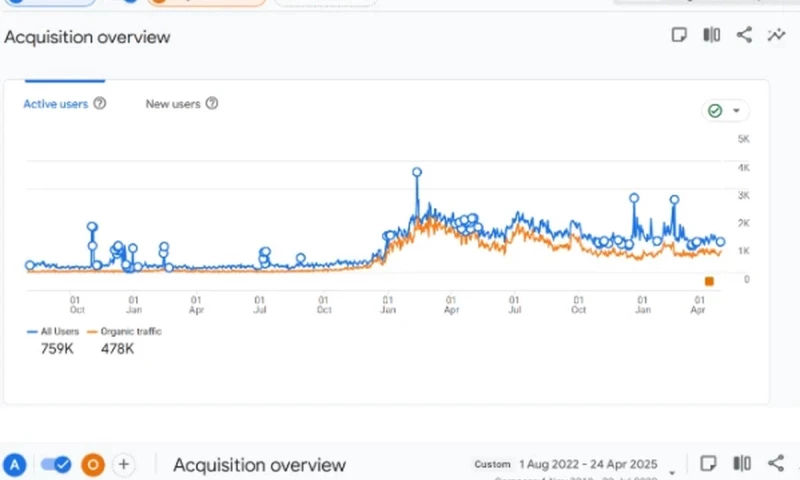Click the compare columns icon in bottom bar
This screenshot has height=480, width=800.
coord(742,463)
